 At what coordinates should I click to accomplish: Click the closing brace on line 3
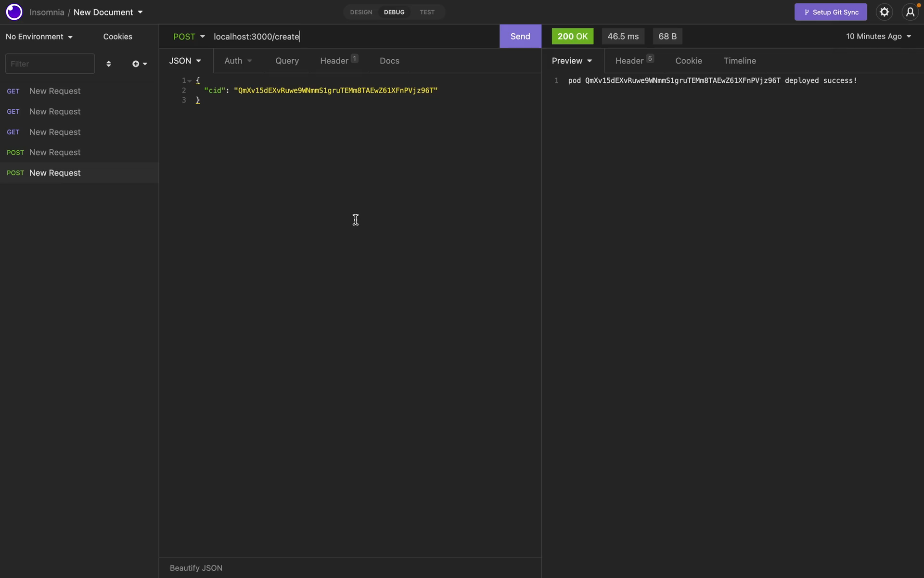pos(198,100)
